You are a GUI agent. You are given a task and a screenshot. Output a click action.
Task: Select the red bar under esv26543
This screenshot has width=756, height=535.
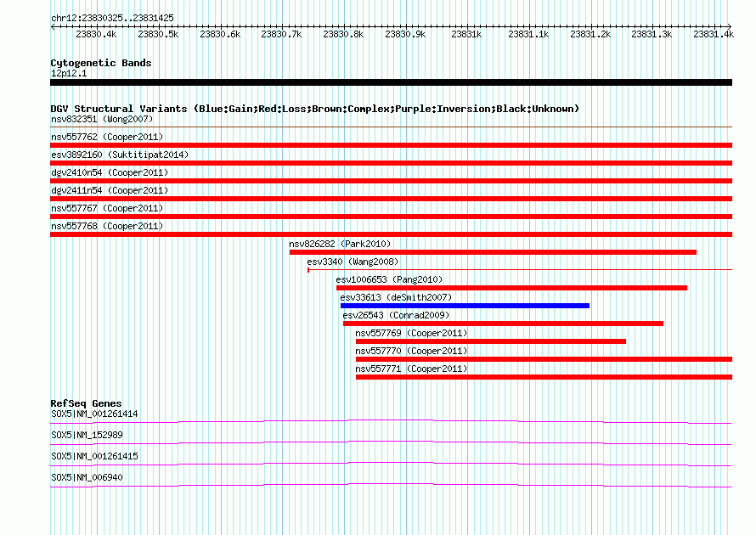pos(503,324)
